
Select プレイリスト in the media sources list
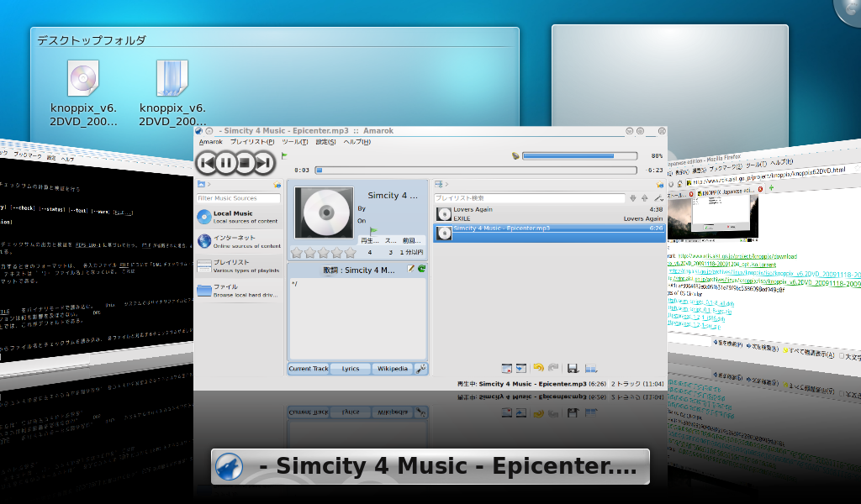point(239,266)
